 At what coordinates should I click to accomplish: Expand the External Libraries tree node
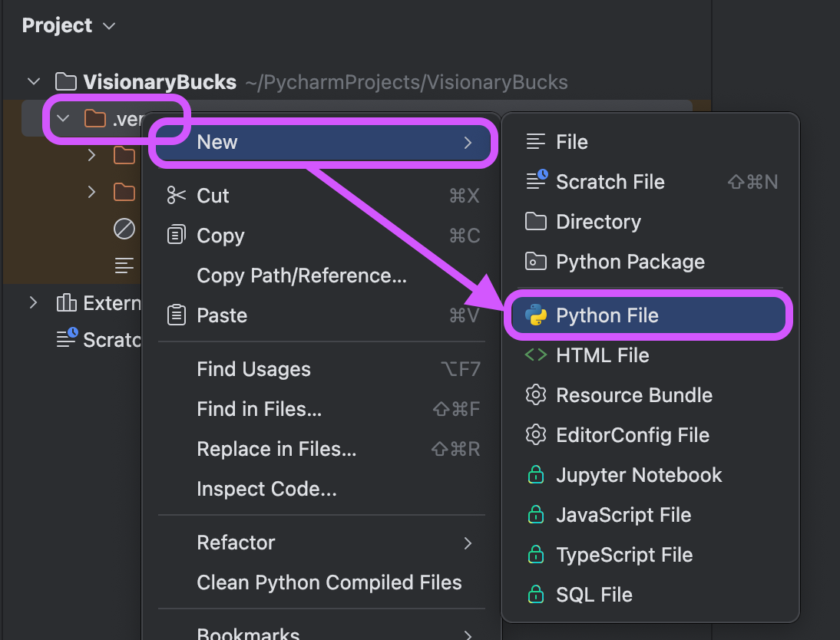32,302
